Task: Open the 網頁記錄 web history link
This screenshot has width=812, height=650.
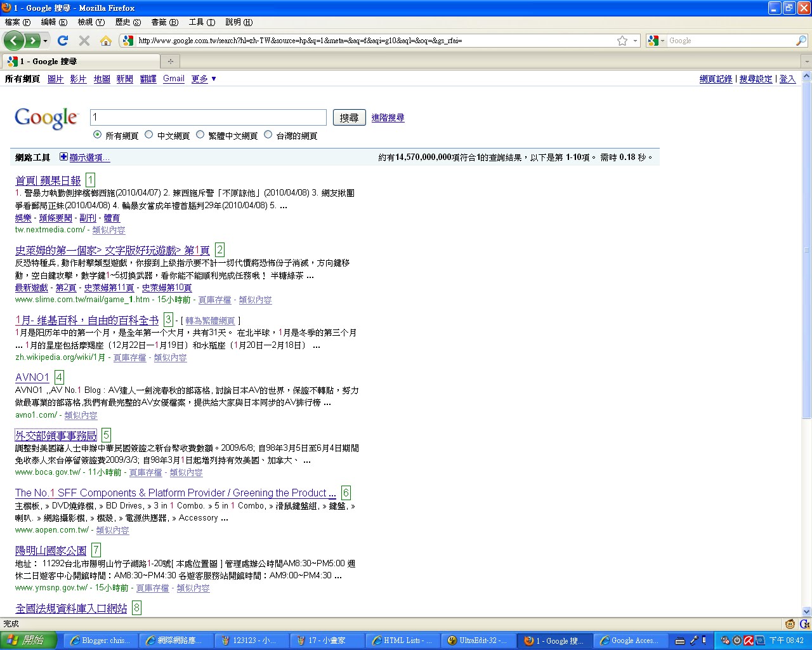Action: (x=716, y=79)
